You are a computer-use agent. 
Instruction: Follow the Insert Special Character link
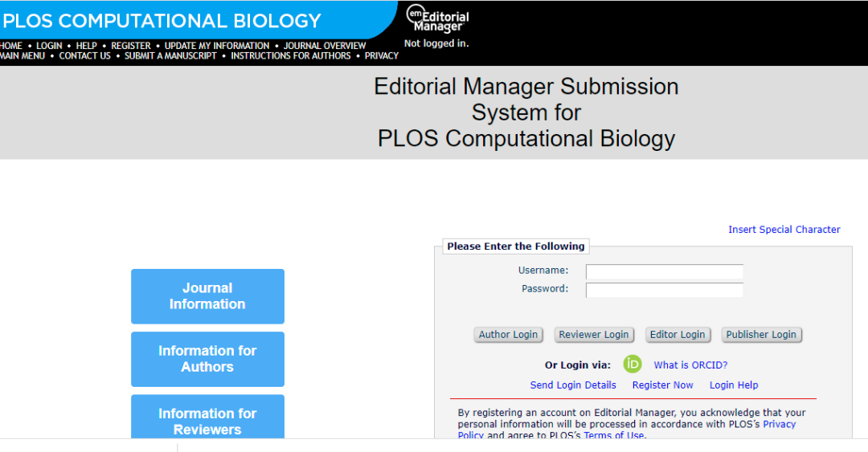pyautogui.click(x=784, y=230)
